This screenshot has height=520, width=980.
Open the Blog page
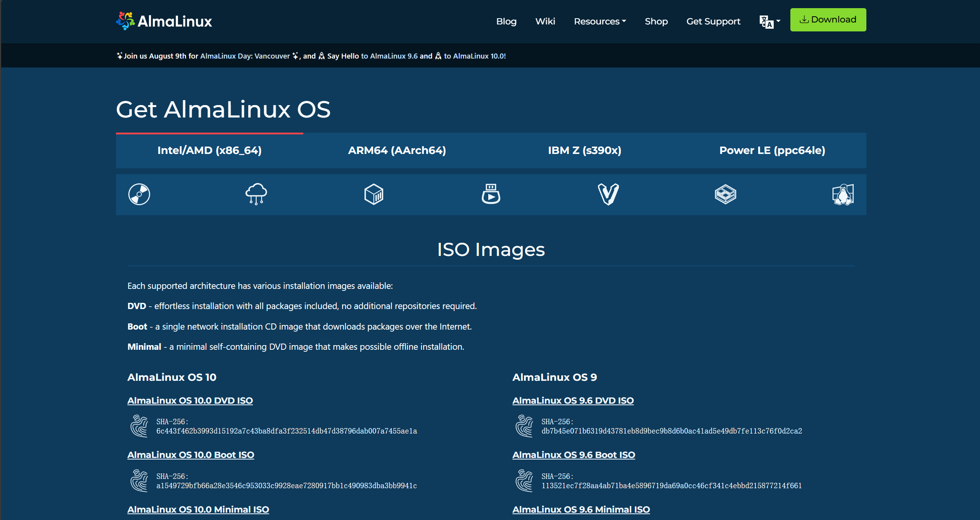coord(506,21)
